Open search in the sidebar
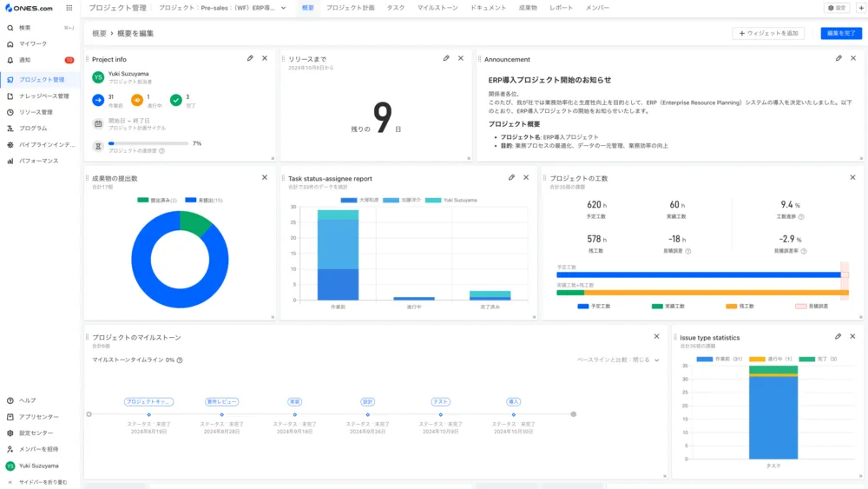 click(x=40, y=28)
